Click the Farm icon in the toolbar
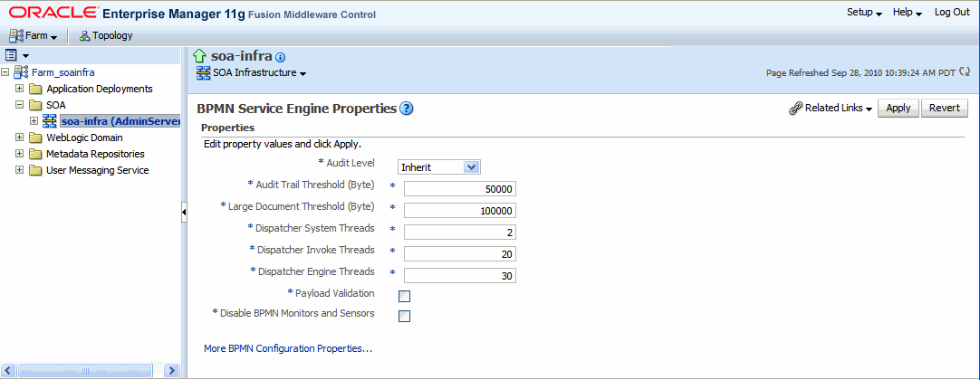Viewport: 980px width, 380px height. [x=16, y=35]
